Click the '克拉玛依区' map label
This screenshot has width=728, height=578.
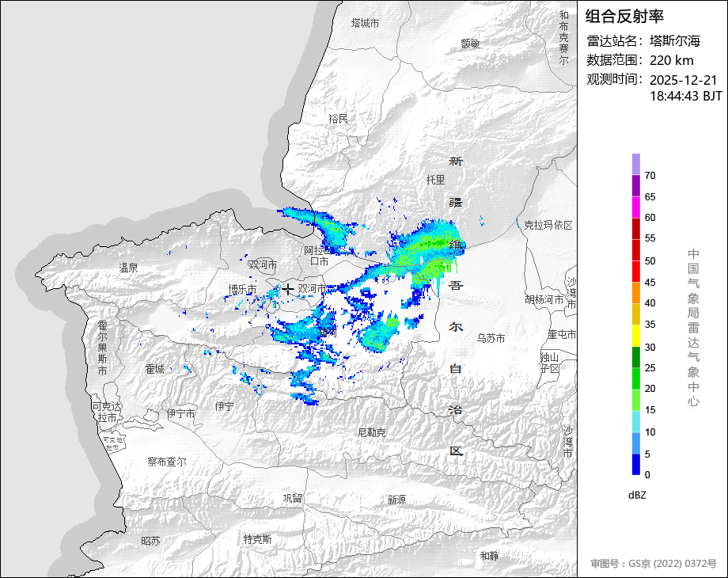pos(548,225)
